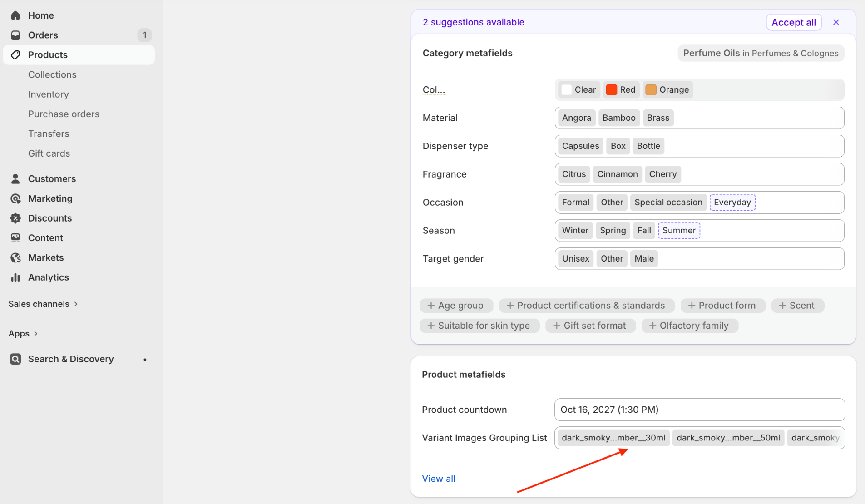The width and height of the screenshot is (865, 504).
Task: Open the Perfume Oils category selector
Action: (x=761, y=53)
